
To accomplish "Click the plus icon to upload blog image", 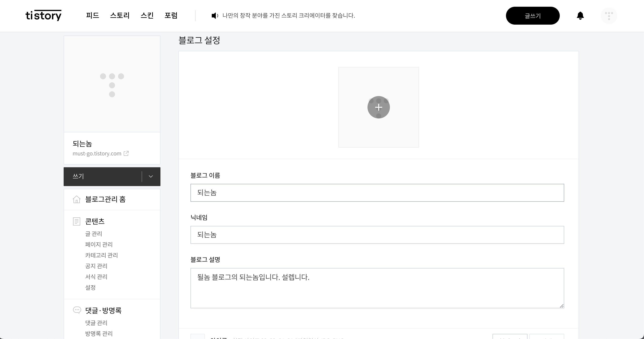I will point(378,107).
